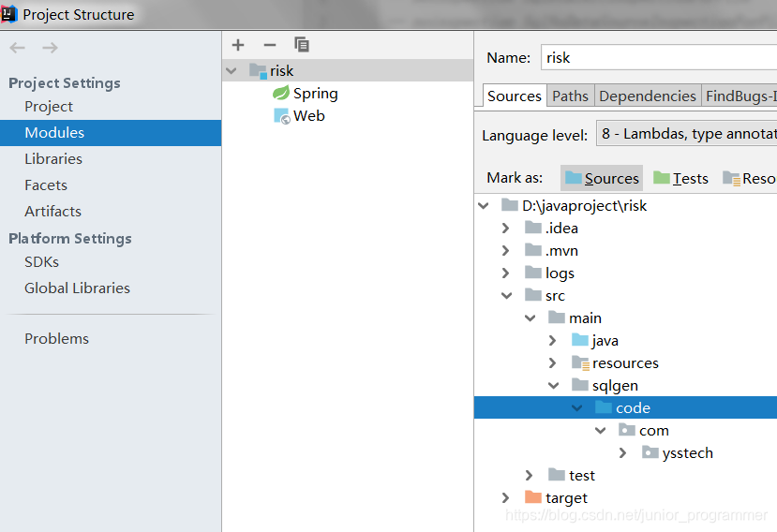Collapse the D:\javaproject\risk content root
The image size is (777, 532).
(x=484, y=205)
